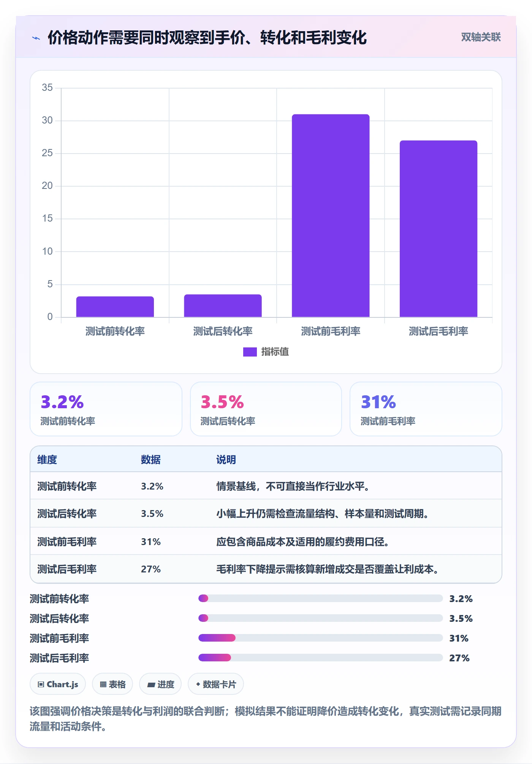This screenshot has width=532, height=764.
Task: Click the 3.2% table cell
Action: pos(152,486)
